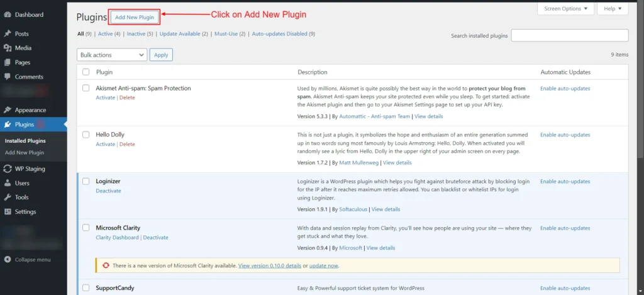Deactivate the Microsoft Clarity plugin
This screenshot has width=644, height=295.
click(x=156, y=238)
